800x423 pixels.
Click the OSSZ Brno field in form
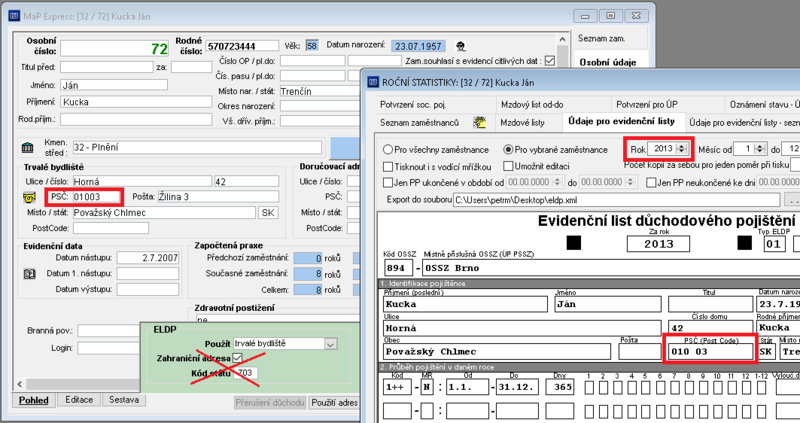pyautogui.click(x=611, y=268)
